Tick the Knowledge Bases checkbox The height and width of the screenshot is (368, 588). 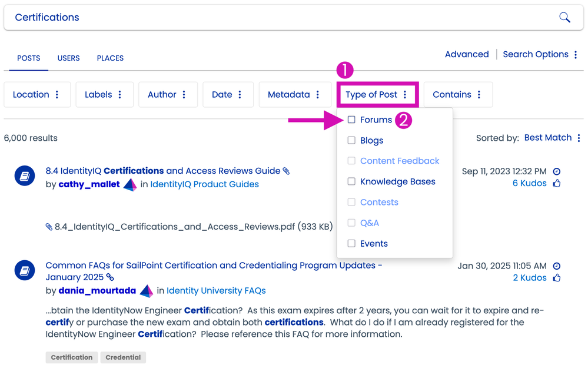click(x=351, y=181)
